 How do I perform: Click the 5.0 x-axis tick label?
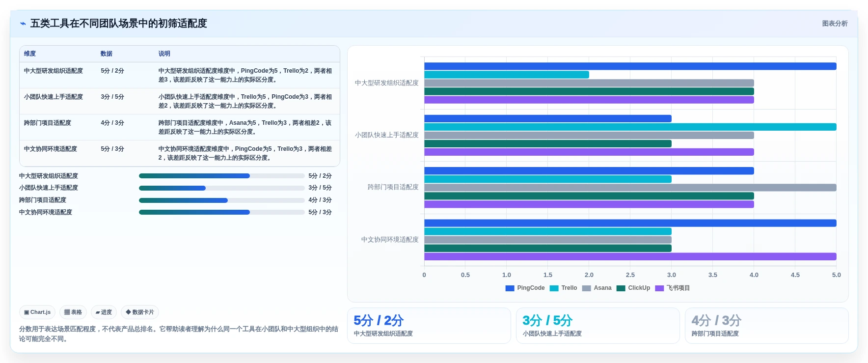837,275
